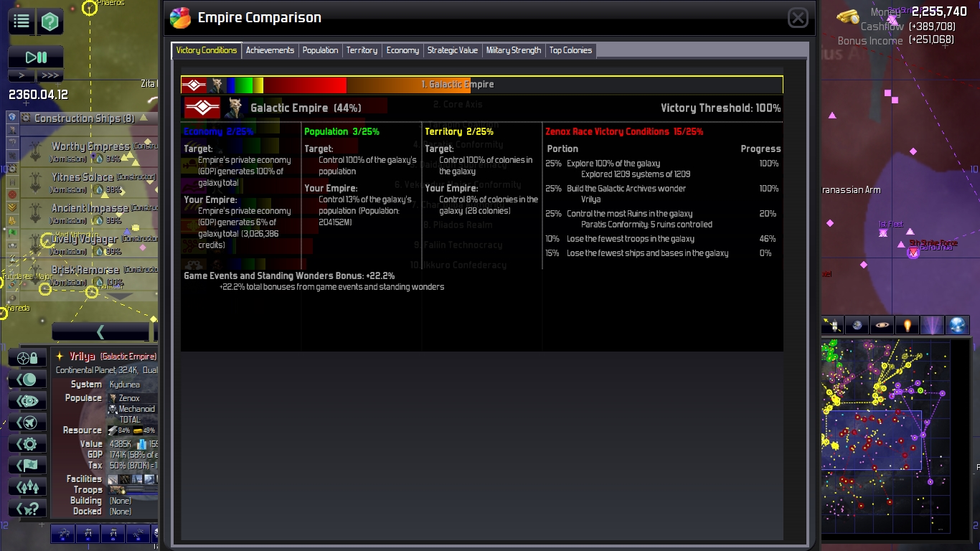Select the Galactic Empire victory progress bar

481,85
